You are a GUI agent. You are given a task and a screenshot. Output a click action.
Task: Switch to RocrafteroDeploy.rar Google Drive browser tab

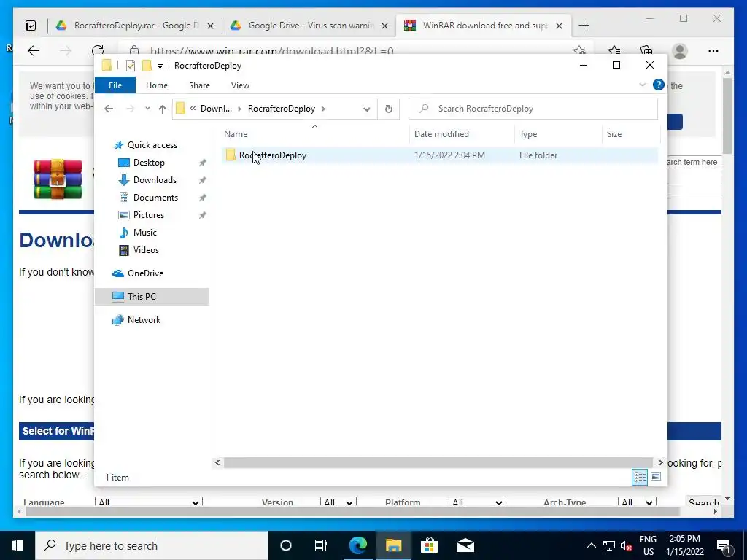point(135,26)
